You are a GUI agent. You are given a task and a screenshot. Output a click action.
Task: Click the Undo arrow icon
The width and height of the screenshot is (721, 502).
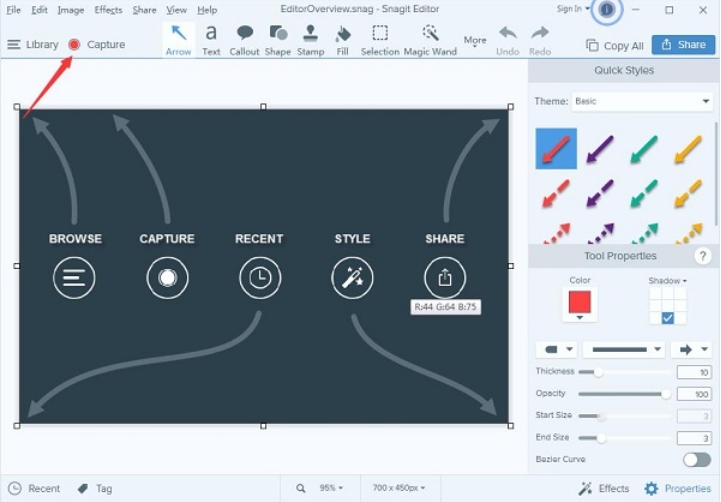508,33
